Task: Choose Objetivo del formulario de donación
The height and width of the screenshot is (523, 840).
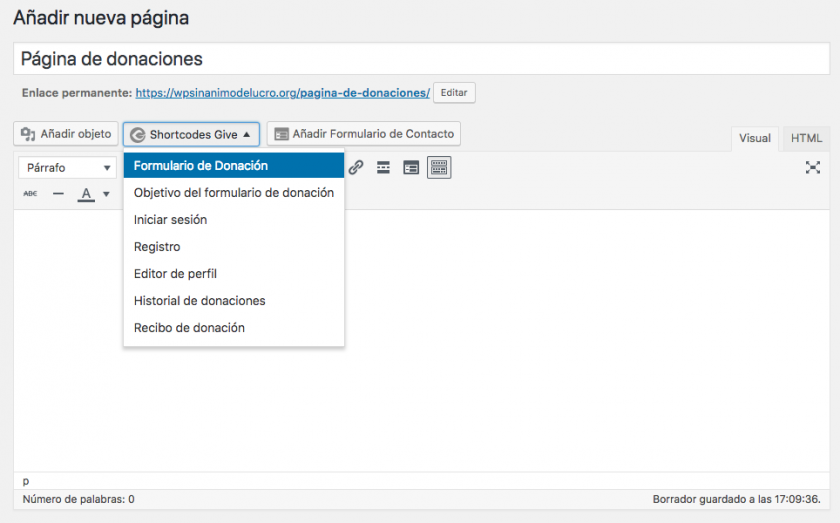Action: pos(234,193)
